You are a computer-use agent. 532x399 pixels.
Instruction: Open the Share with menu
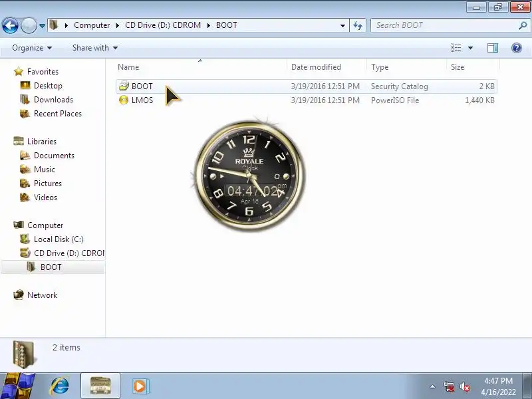pyautogui.click(x=95, y=48)
